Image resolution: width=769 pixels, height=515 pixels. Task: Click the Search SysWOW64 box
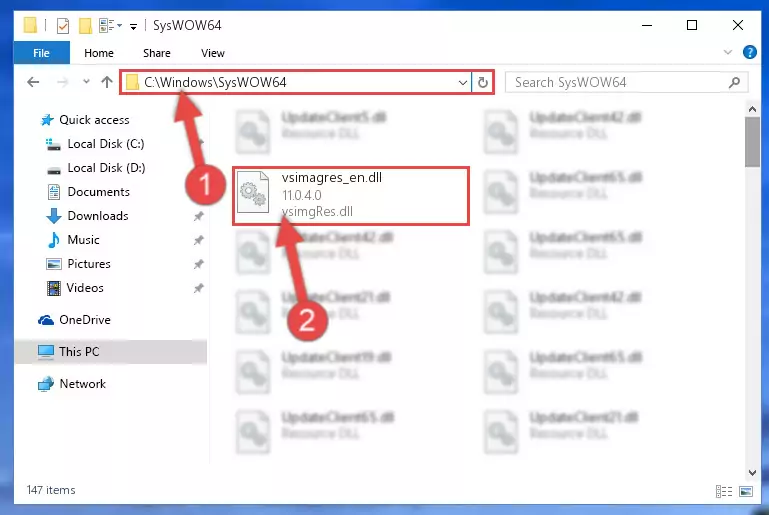pyautogui.click(x=626, y=82)
